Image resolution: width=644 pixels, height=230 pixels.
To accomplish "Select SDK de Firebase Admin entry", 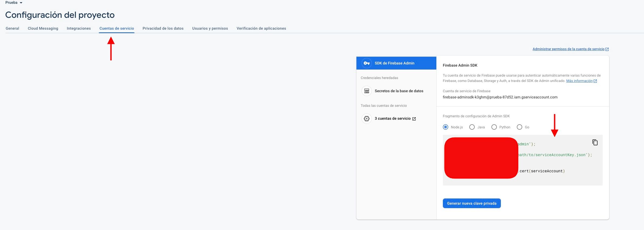I will coord(396,63).
